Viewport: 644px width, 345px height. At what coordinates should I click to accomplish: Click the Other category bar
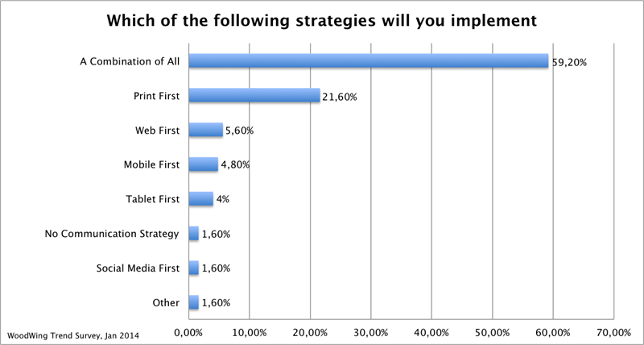coord(193,303)
